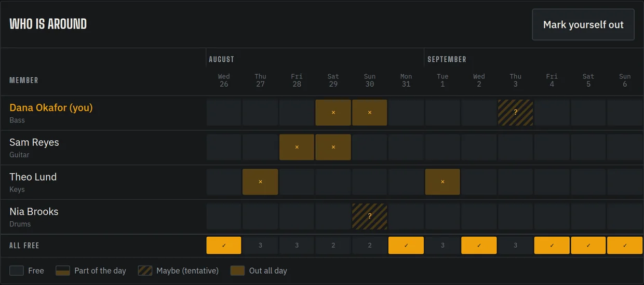Open Dana's tentative cell on Thu 3
This screenshot has width=644, height=285.
coord(515,113)
